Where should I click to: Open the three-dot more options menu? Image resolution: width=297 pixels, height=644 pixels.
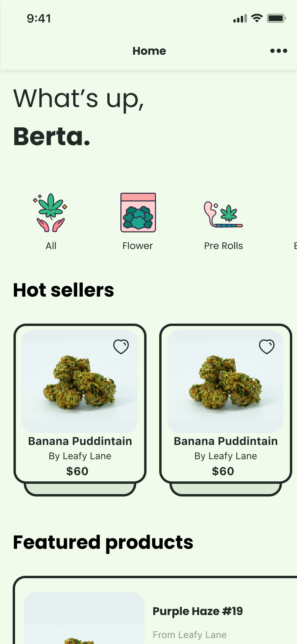pyautogui.click(x=278, y=51)
